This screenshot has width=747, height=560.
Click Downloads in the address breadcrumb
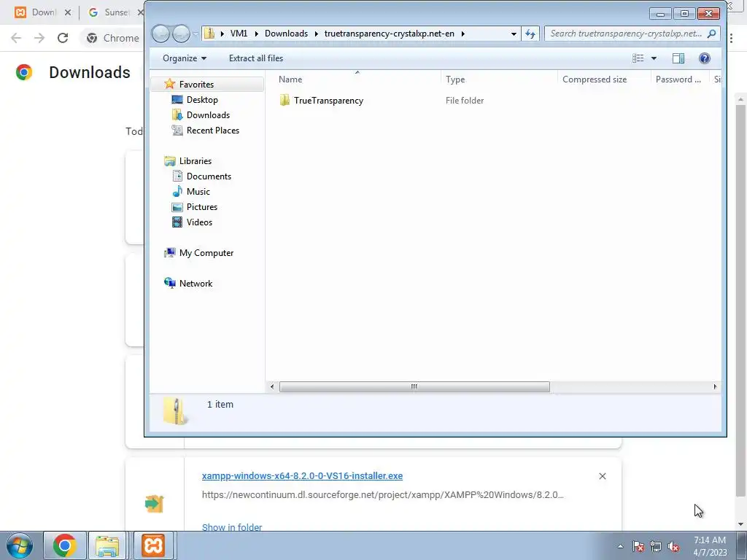tap(286, 34)
